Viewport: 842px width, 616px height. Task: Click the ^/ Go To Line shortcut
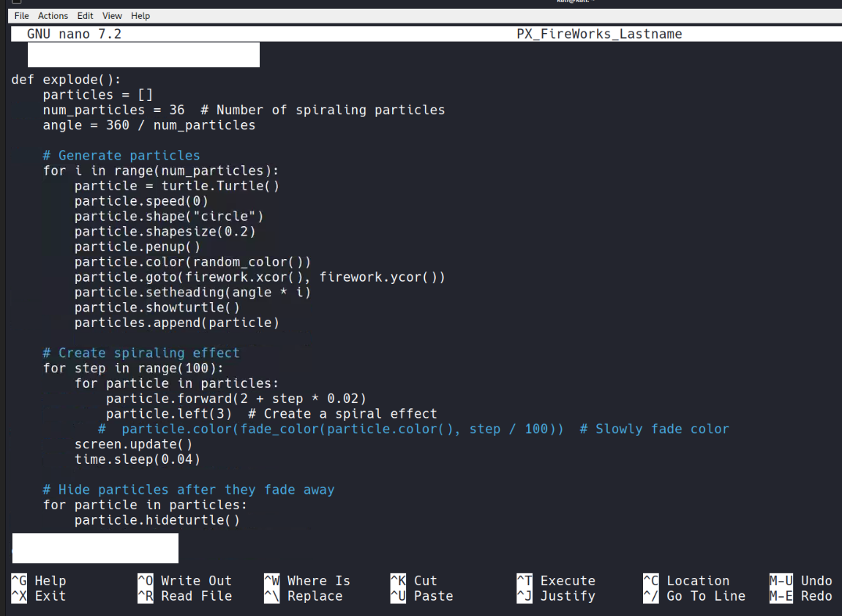click(x=693, y=596)
